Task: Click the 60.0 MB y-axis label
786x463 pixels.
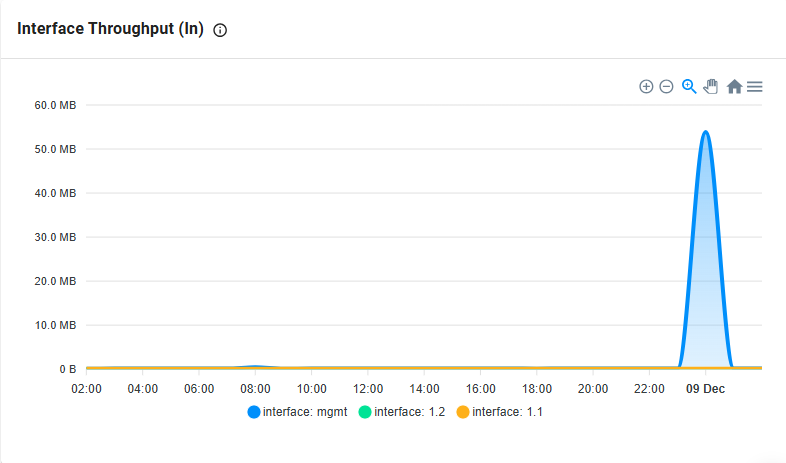Action: (55, 105)
